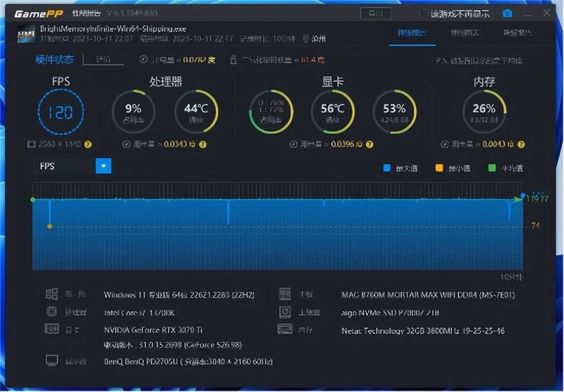Click the graphics card icon in the specs list

[51, 329]
